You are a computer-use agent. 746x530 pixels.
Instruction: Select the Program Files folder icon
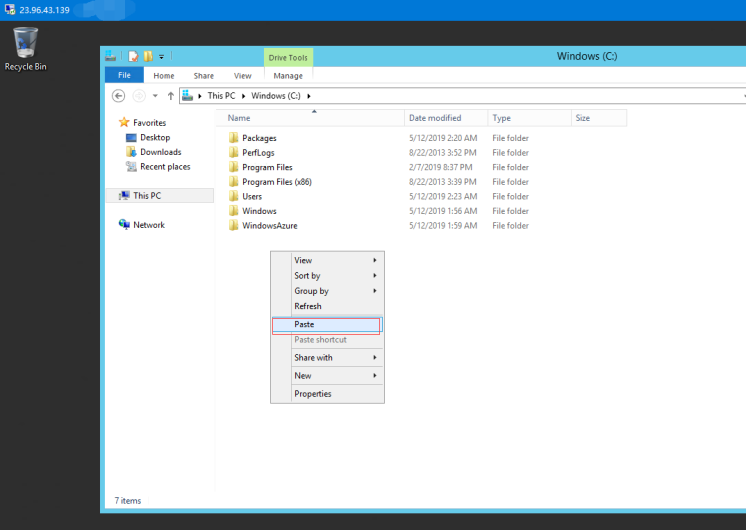pos(234,168)
